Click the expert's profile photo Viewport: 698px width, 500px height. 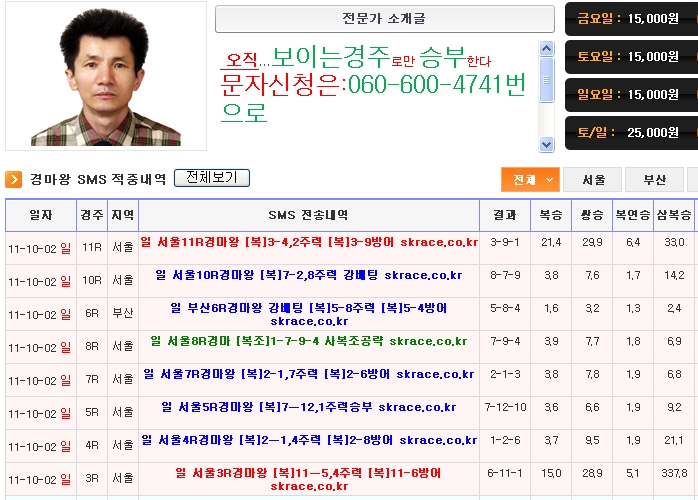pos(106,77)
